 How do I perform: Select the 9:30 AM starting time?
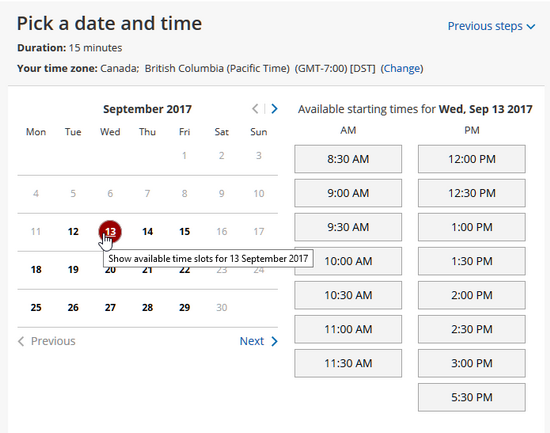(348, 227)
